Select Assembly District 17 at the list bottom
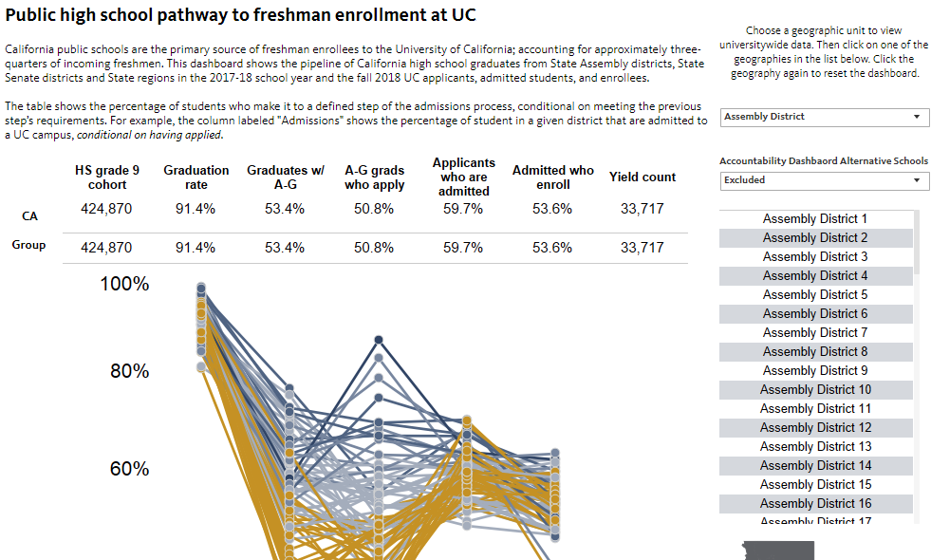The image size is (931, 560). pos(814,521)
